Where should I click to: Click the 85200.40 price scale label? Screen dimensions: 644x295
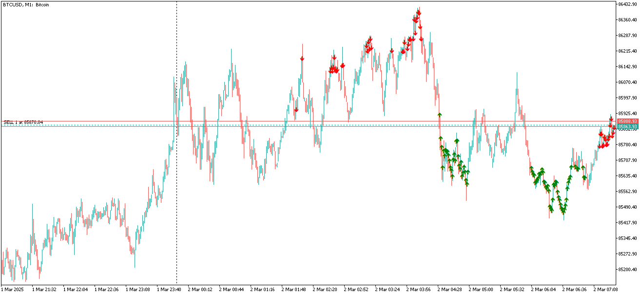pyautogui.click(x=627, y=270)
